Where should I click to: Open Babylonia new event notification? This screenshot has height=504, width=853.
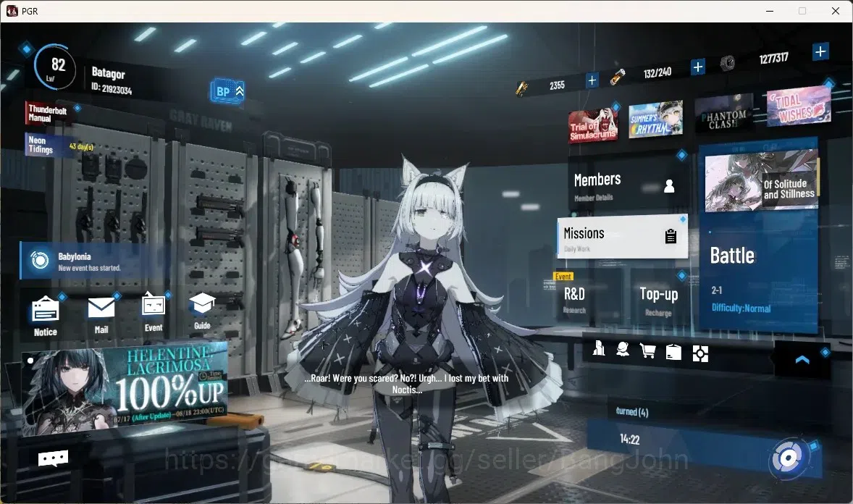click(93, 261)
